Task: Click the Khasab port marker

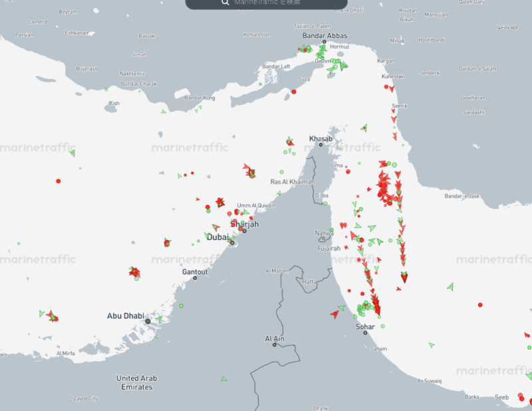Action: 320,144
